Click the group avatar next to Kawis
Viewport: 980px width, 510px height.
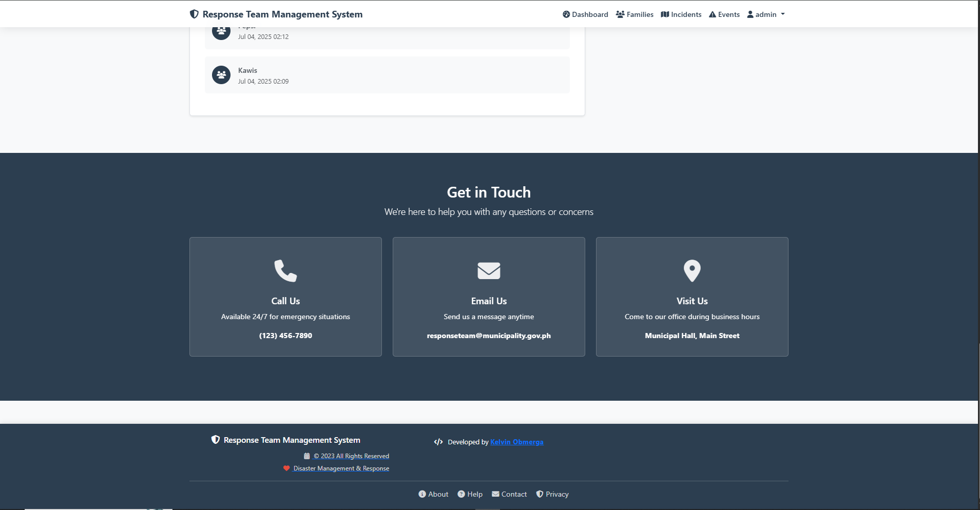point(221,75)
